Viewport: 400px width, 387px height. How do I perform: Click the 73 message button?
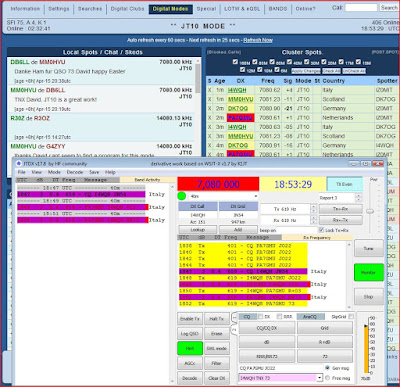325,356
